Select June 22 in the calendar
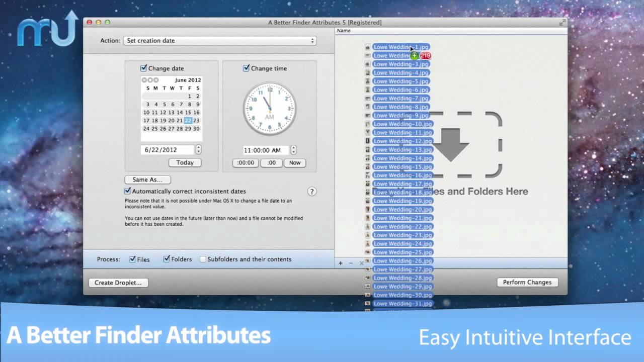 click(x=188, y=121)
